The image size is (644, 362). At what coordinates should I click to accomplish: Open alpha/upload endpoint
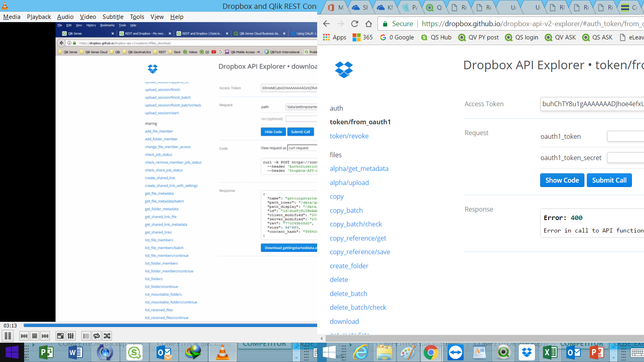pos(349,183)
